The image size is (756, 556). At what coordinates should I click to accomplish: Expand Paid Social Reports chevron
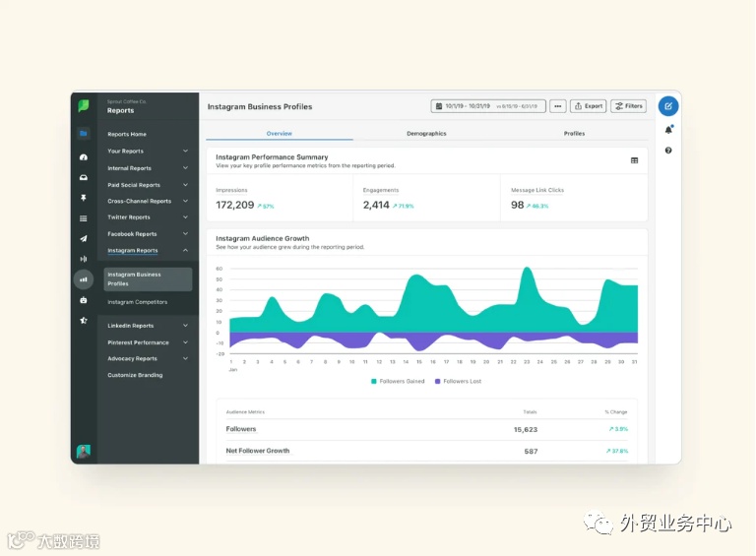(x=186, y=185)
